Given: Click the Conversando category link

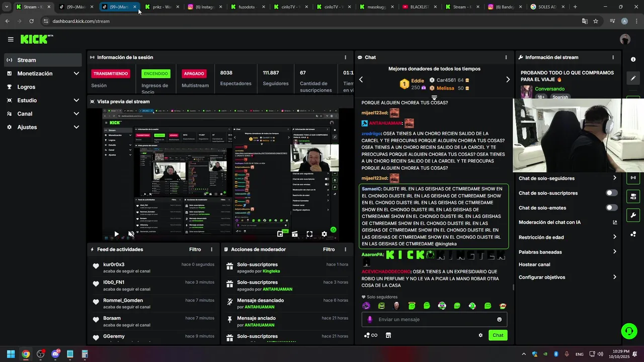Looking at the screenshot, I should click(549, 89).
